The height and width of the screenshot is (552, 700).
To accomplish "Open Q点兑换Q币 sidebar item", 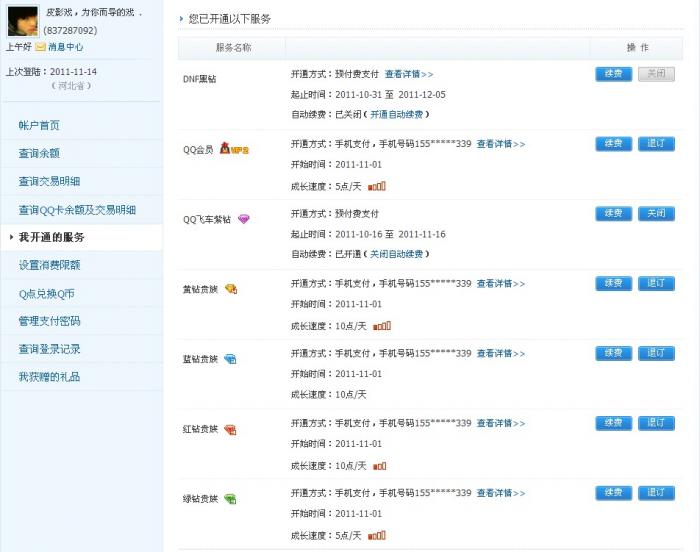I will tap(46, 293).
